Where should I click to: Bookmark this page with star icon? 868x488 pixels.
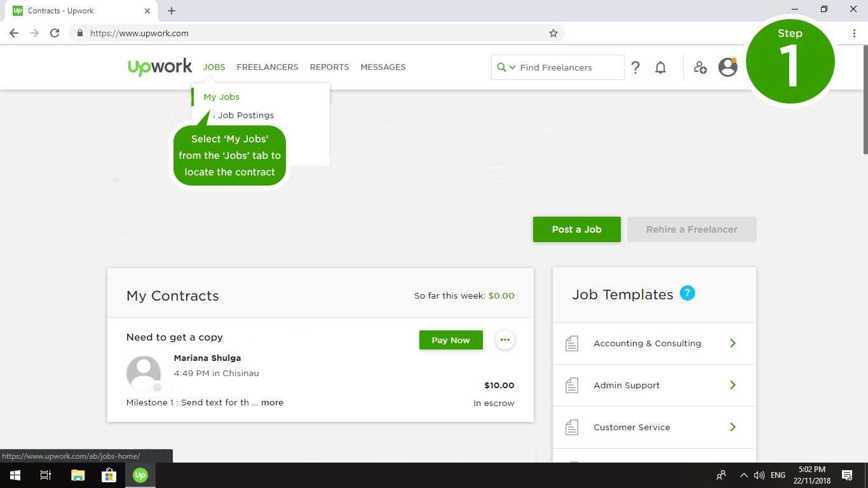[x=553, y=33]
